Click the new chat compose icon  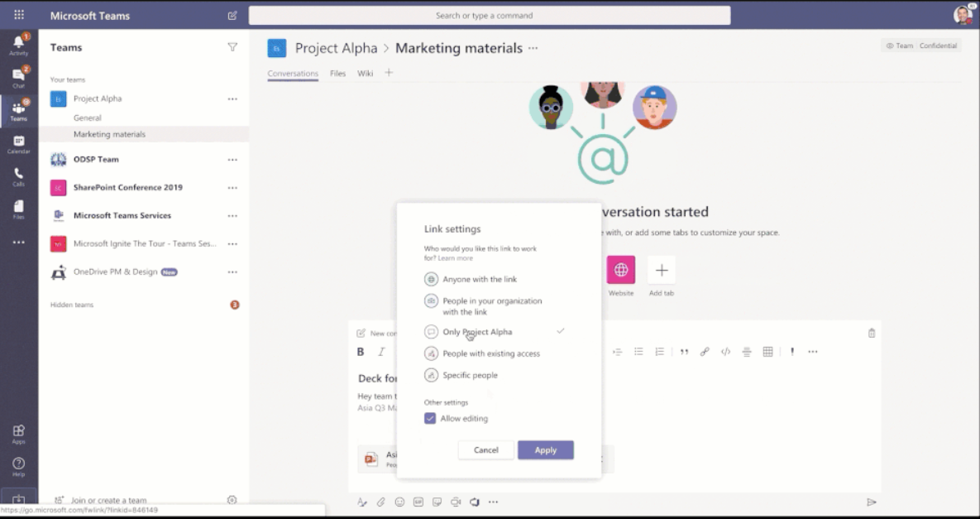click(x=232, y=16)
